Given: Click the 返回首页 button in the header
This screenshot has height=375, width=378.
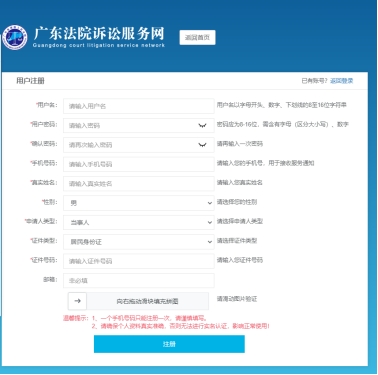Looking at the screenshot, I should (x=197, y=37).
